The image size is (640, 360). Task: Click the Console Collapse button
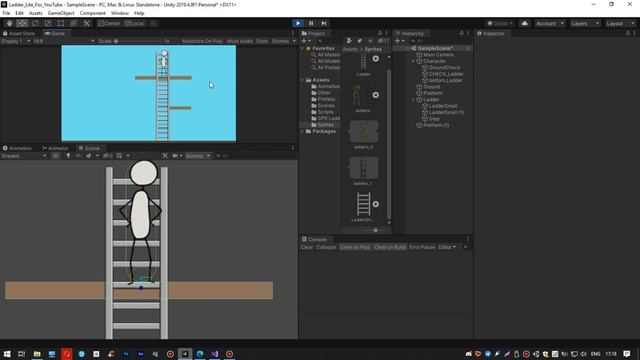click(x=326, y=247)
